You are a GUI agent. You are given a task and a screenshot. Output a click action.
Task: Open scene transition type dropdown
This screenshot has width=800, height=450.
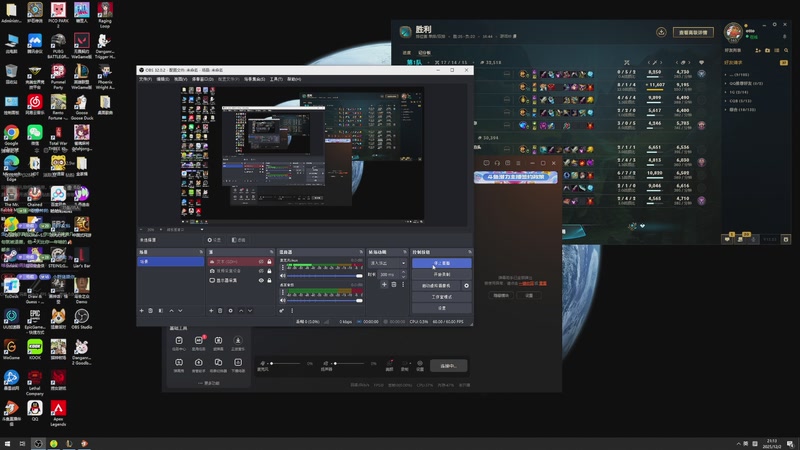coord(387,263)
